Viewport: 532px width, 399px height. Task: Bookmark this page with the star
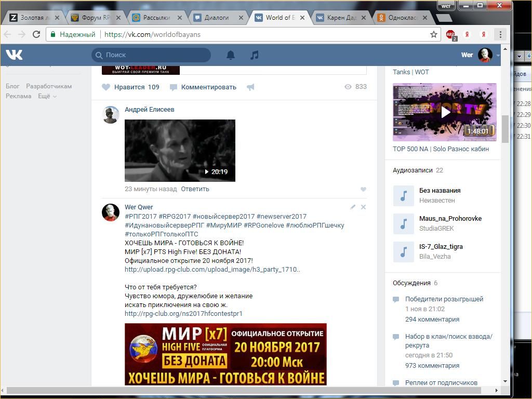pyautogui.click(x=434, y=34)
